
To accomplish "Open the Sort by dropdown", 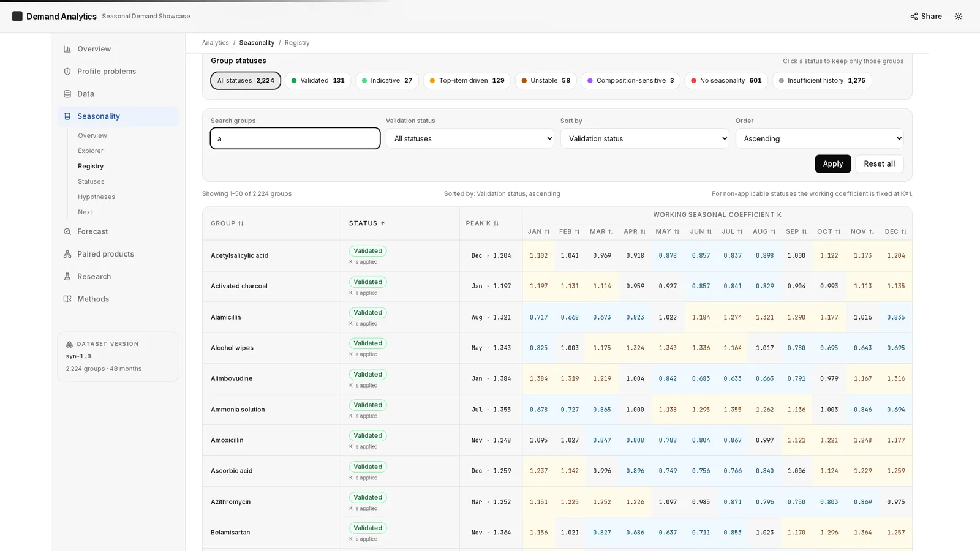I will click(644, 138).
